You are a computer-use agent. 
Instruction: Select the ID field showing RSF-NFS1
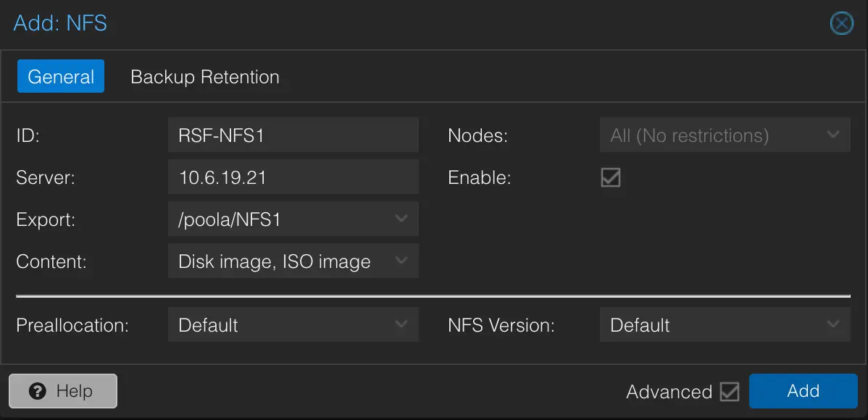tap(293, 135)
